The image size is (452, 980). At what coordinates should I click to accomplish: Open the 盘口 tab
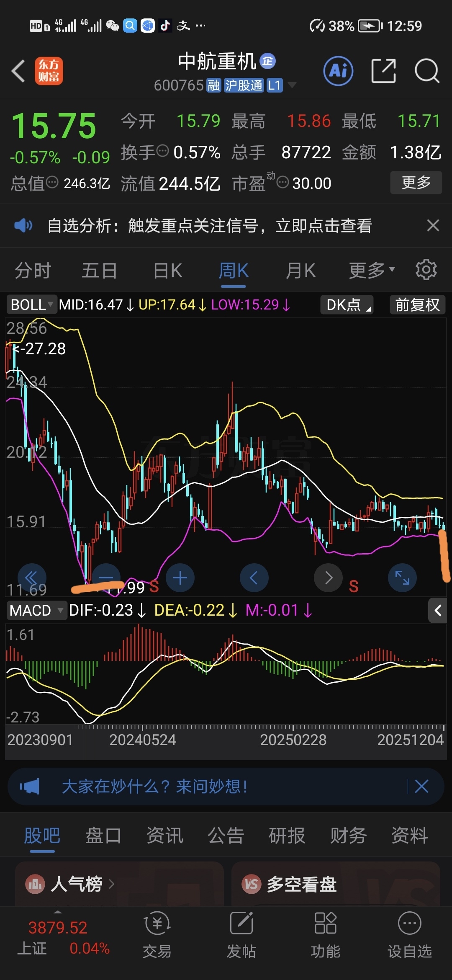pos(103,836)
